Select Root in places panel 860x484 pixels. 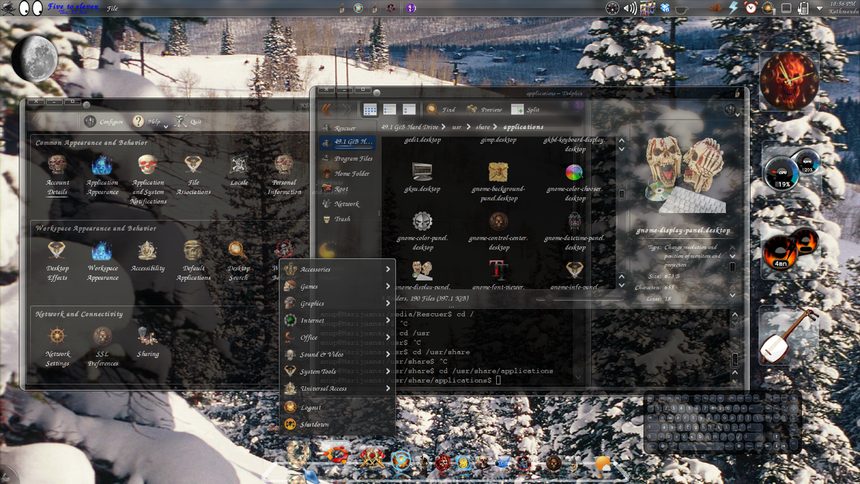pos(348,189)
